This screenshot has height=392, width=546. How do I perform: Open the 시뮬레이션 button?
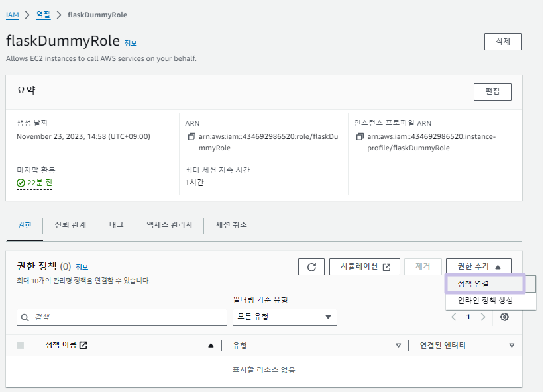pos(364,267)
